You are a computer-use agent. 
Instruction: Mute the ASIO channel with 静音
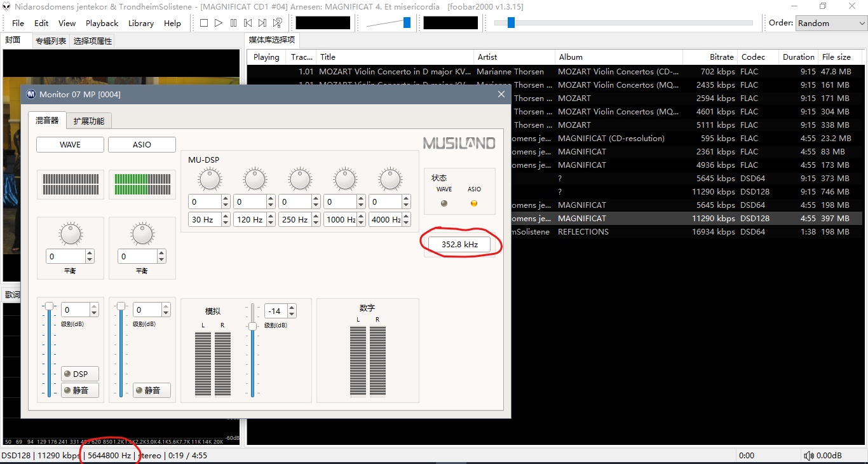click(x=152, y=390)
